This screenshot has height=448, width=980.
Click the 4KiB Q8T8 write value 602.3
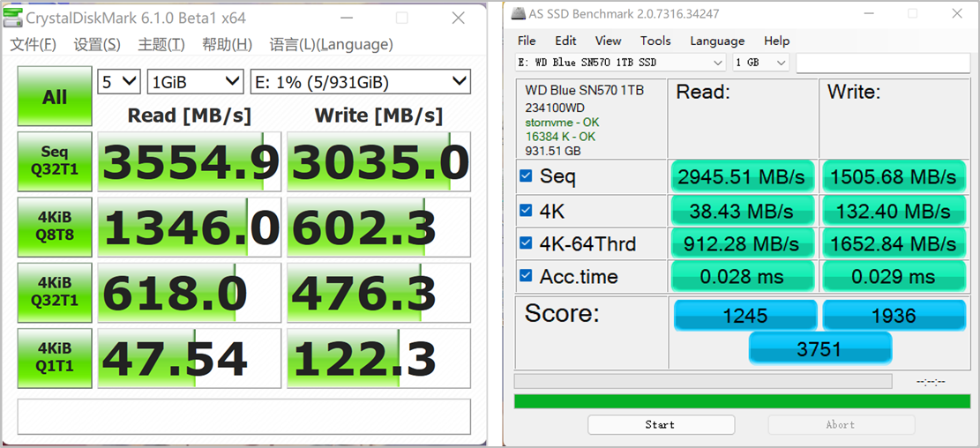(x=378, y=227)
